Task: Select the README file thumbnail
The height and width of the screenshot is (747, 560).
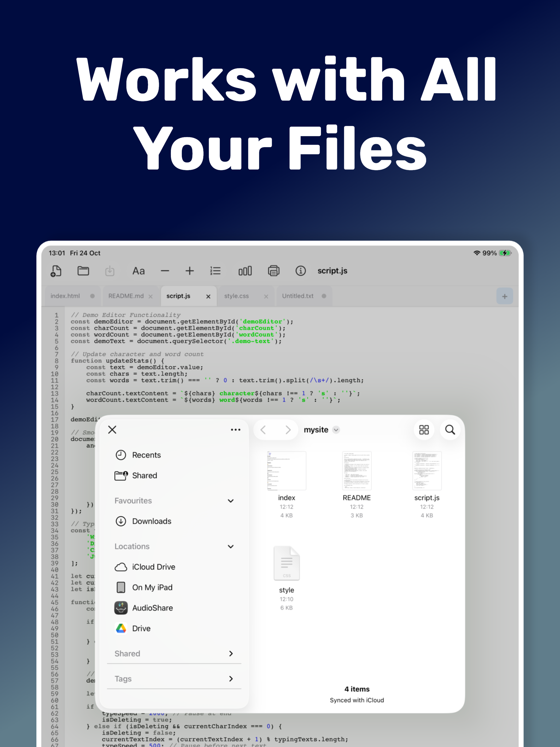Action: [x=357, y=470]
